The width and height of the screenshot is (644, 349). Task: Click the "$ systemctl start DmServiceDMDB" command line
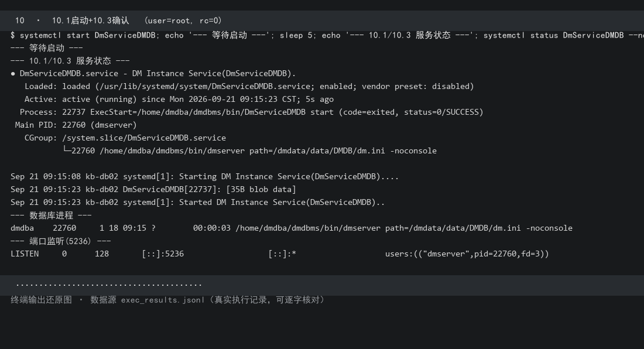[327, 35]
